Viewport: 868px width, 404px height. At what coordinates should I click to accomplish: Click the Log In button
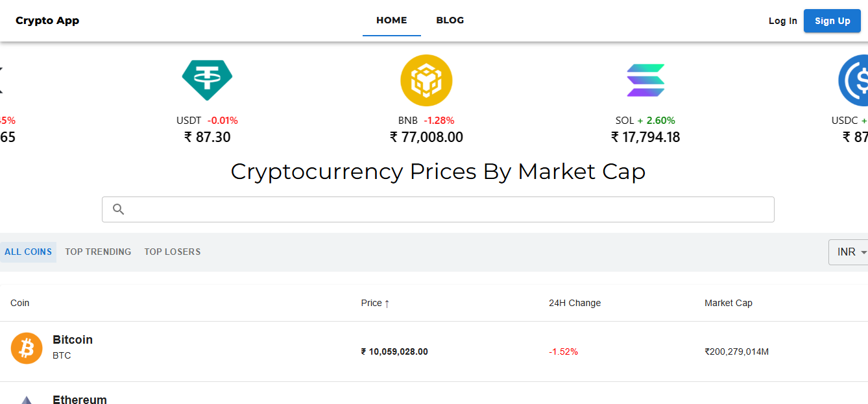coord(782,21)
